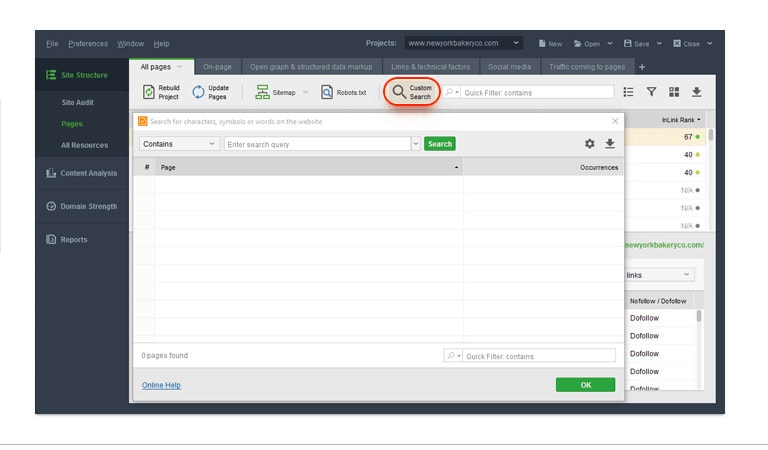Image resolution: width=768 pixels, height=450 pixels.
Task: Click the Custom Search magnifier button
Action: pyautogui.click(x=411, y=92)
